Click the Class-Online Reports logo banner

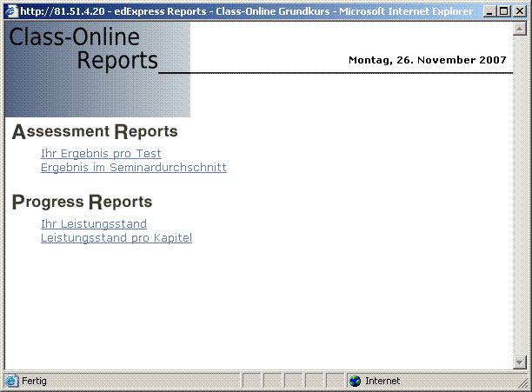pyautogui.click(x=96, y=70)
